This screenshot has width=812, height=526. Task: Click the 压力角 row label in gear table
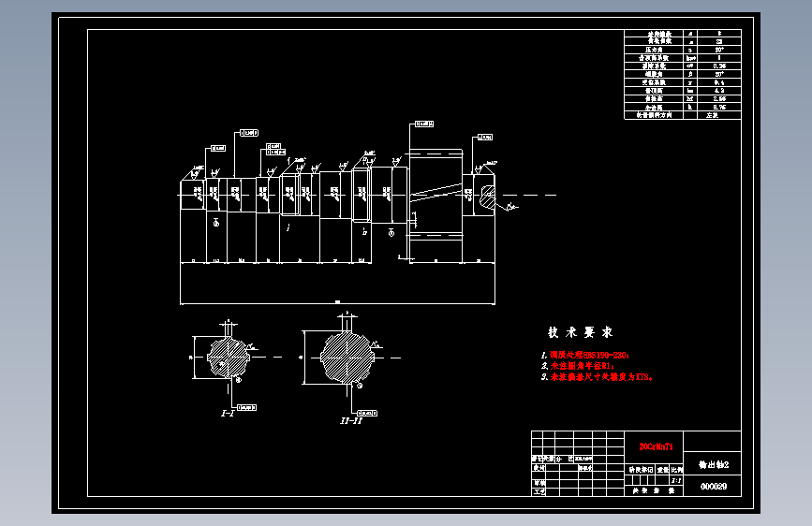(654, 50)
